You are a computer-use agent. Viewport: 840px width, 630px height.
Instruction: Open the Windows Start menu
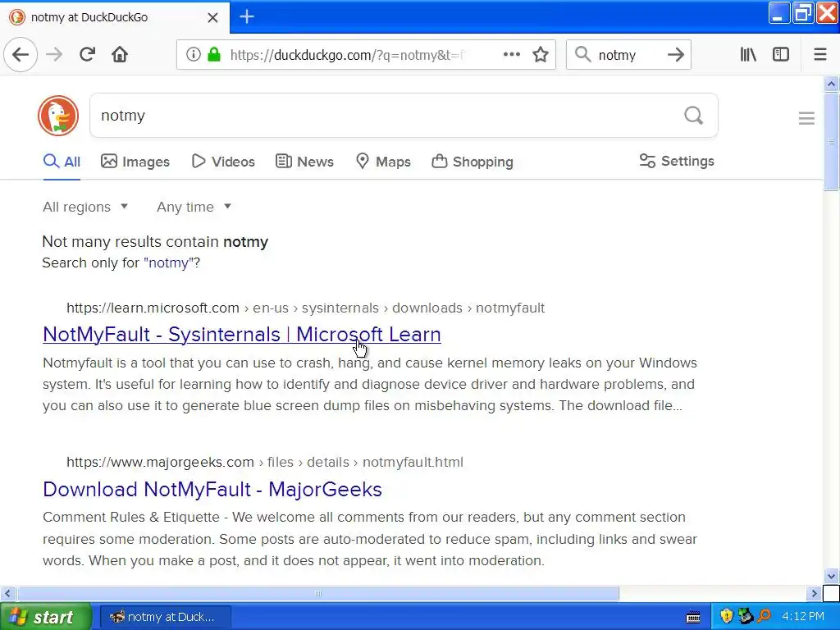point(45,617)
